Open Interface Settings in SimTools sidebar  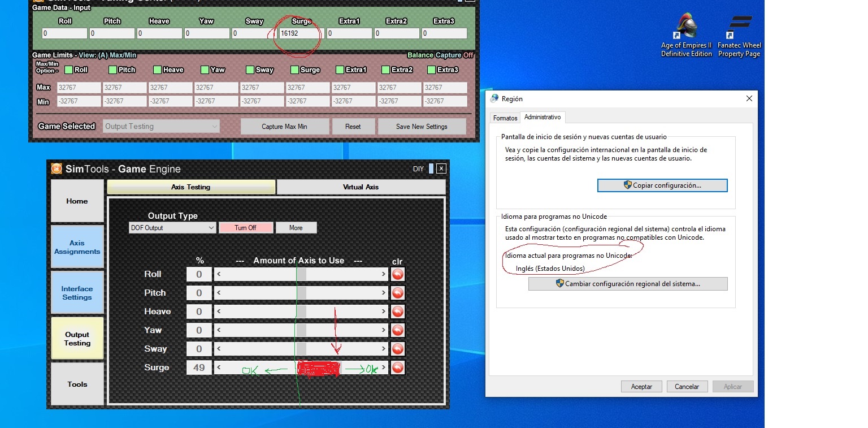click(77, 293)
